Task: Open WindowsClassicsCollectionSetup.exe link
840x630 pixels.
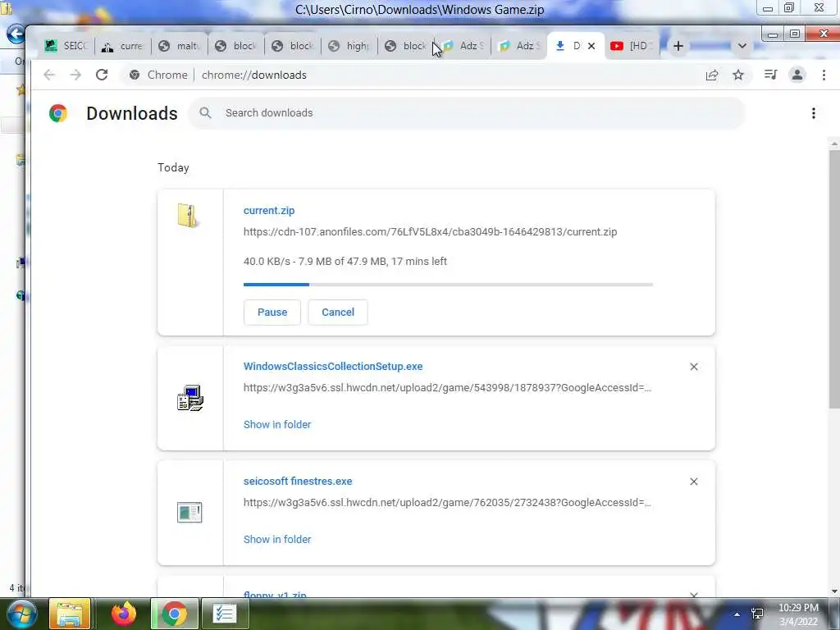Action: tap(333, 367)
